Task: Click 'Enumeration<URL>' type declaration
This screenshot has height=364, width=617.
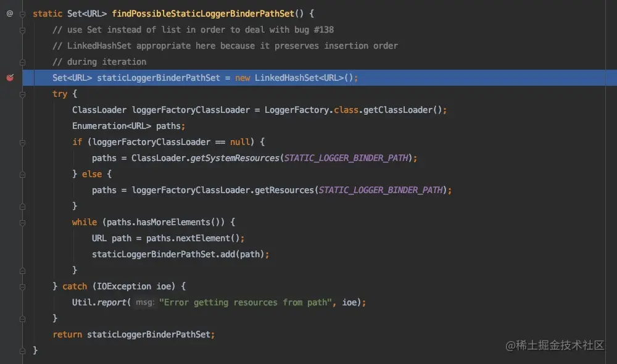Action: [x=111, y=126]
